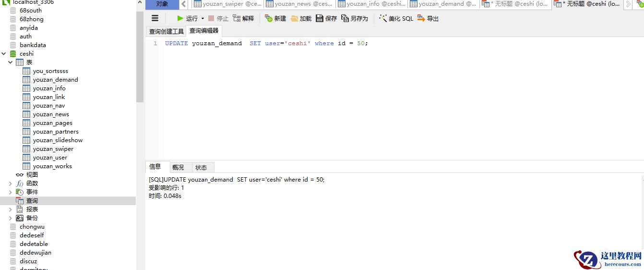This screenshot has height=270, width=644.
Task: Select the youzan_pages table
Action: coord(52,123)
